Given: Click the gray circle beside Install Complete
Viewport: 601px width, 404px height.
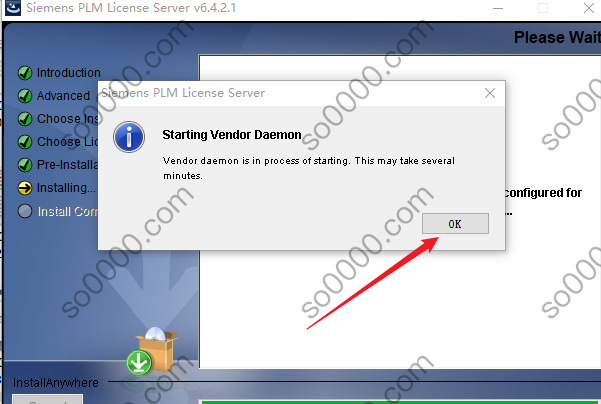Looking at the screenshot, I should (x=25, y=211).
